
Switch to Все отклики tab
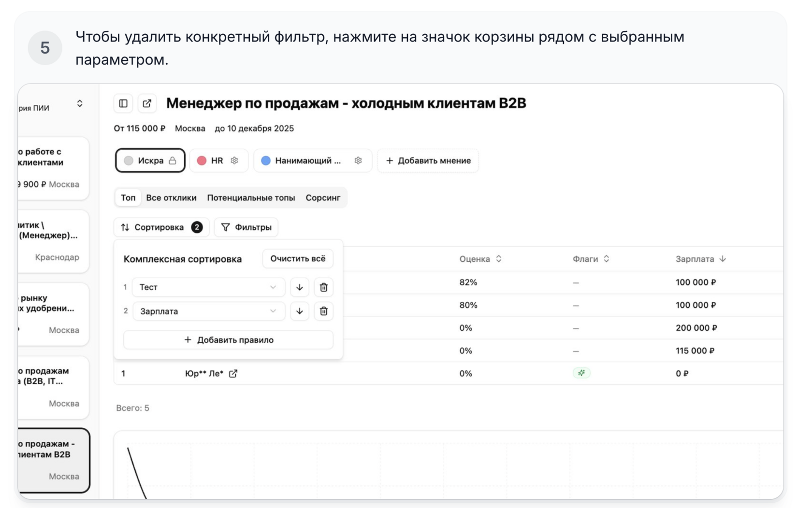(x=171, y=198)
